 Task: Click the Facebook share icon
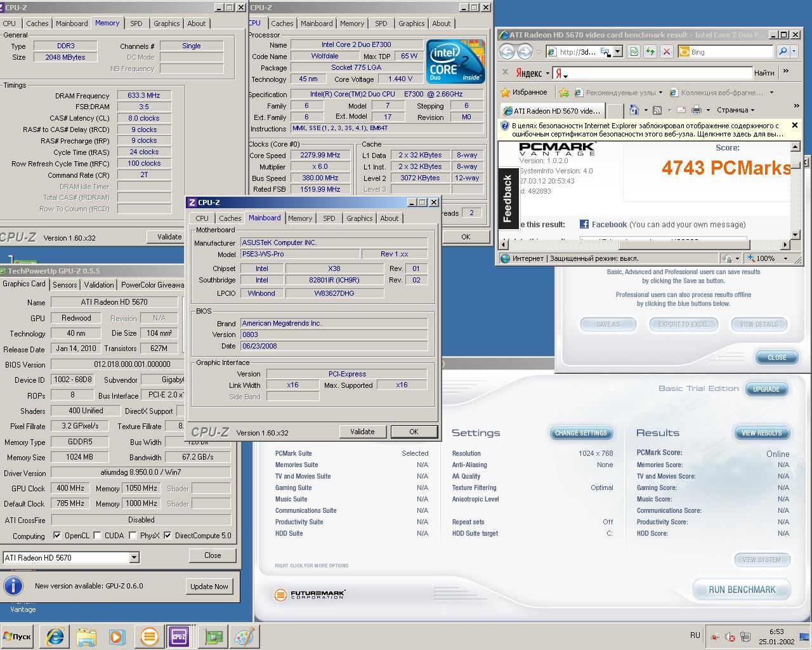pyautogui.click(x=584, y=224)
